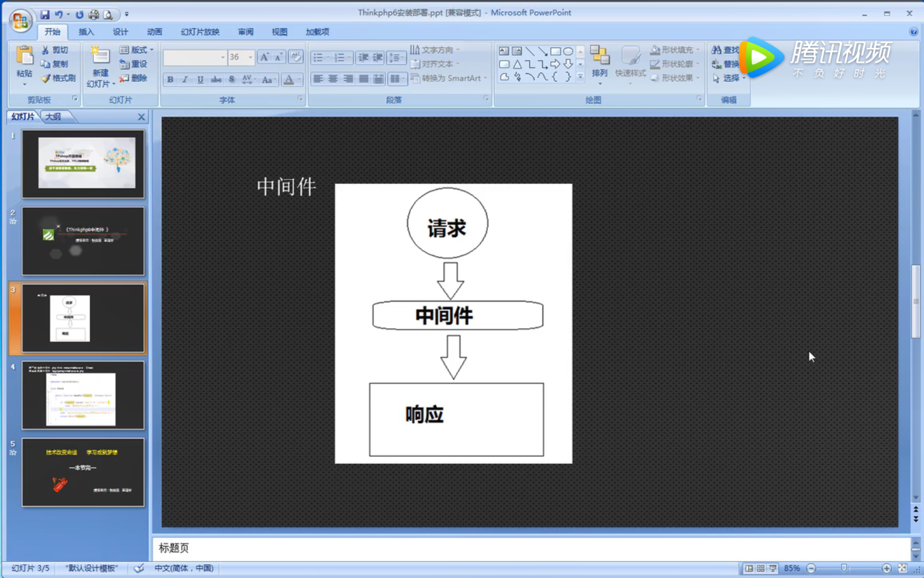The image size is (924, 578).
Task: Delete slide using 删除
Action: (134, 78)
